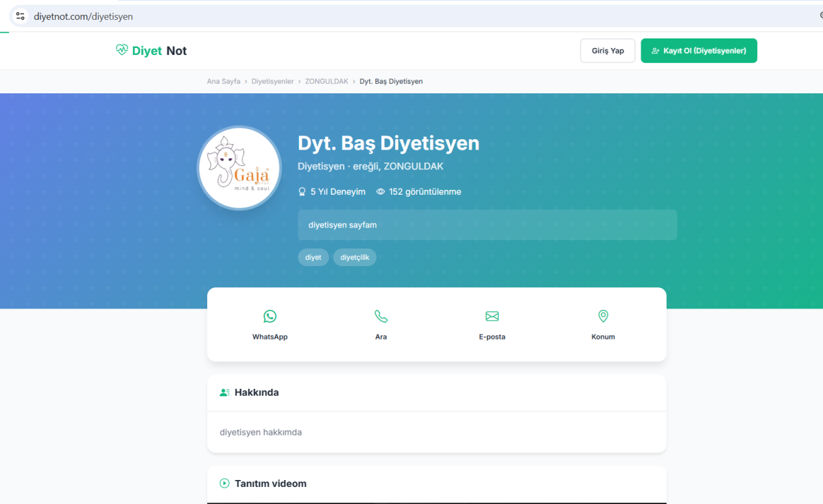This screenshot has width=823, height=504.
Task: Click the Hakkında person icon
Action: click(224, 393)
